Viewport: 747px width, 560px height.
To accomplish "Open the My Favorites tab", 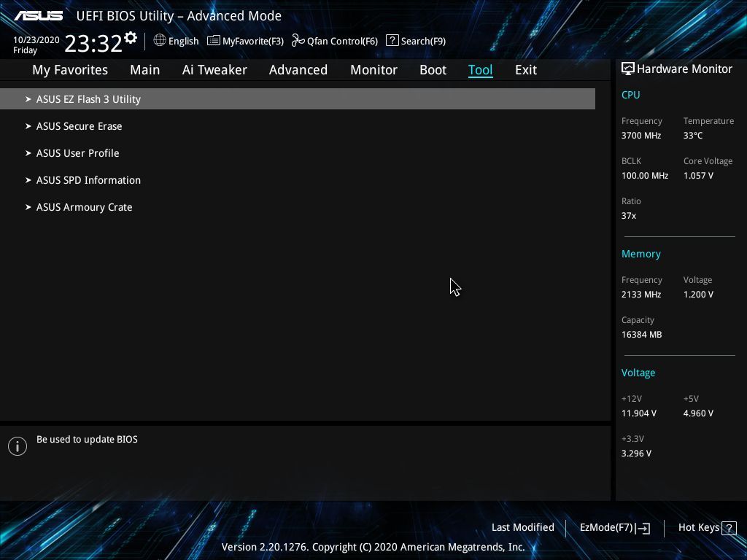I will 70,70.
